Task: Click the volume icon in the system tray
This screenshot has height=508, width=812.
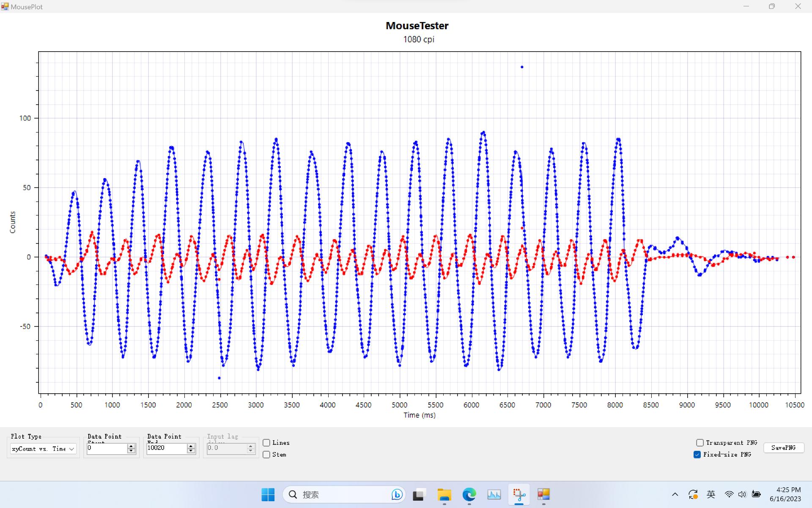Action: [742, 494]
